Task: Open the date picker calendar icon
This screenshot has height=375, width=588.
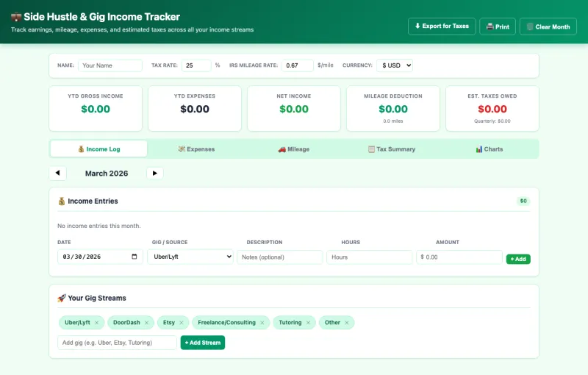Action: tap(135, 257)
